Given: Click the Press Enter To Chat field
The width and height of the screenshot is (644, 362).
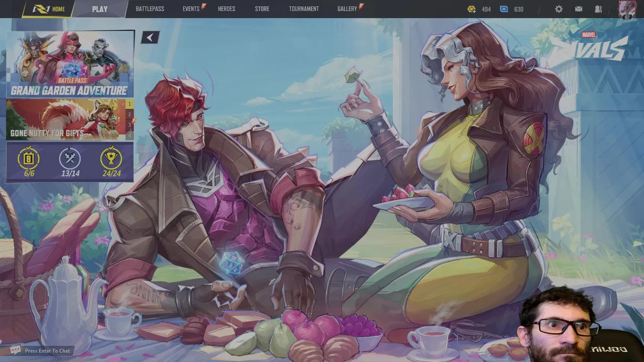Looking at the screenshot, I should [47, 351].
